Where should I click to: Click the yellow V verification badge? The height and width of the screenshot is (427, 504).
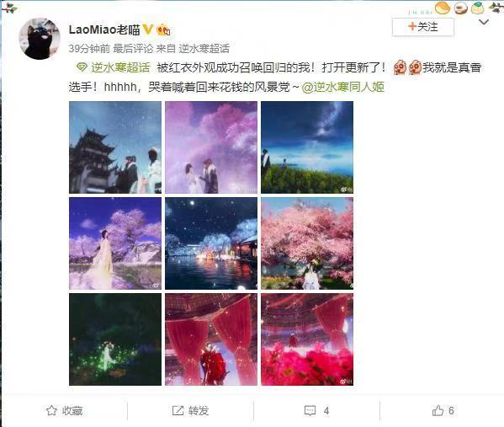147,29
